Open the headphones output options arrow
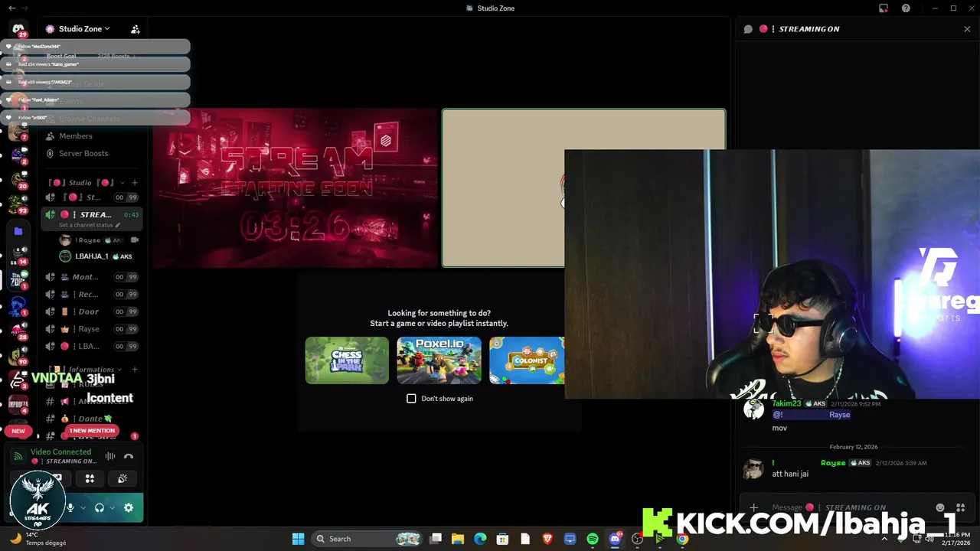 (x=113, y=507)
